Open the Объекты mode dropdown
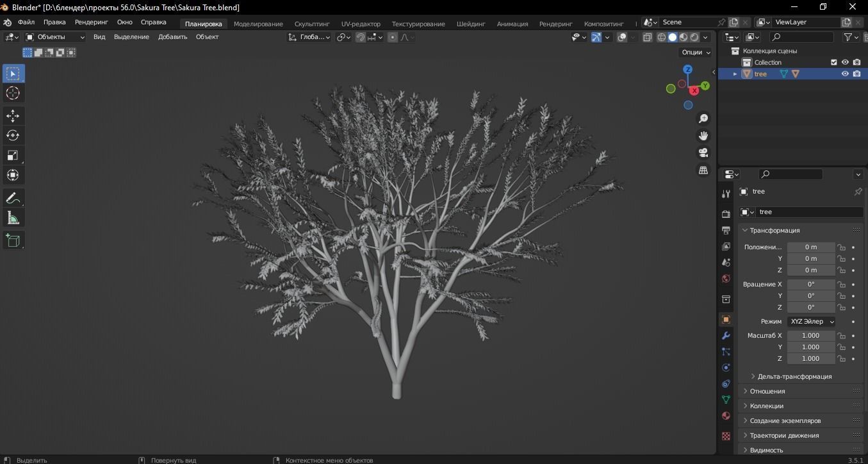Viewport: 868px width, 464px height. (x=55, y=37)
